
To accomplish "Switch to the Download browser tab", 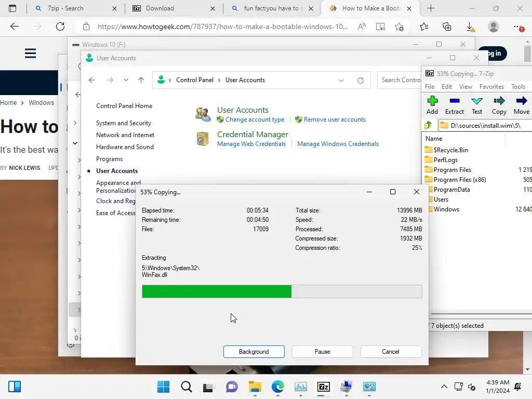I will click(173, 8).
